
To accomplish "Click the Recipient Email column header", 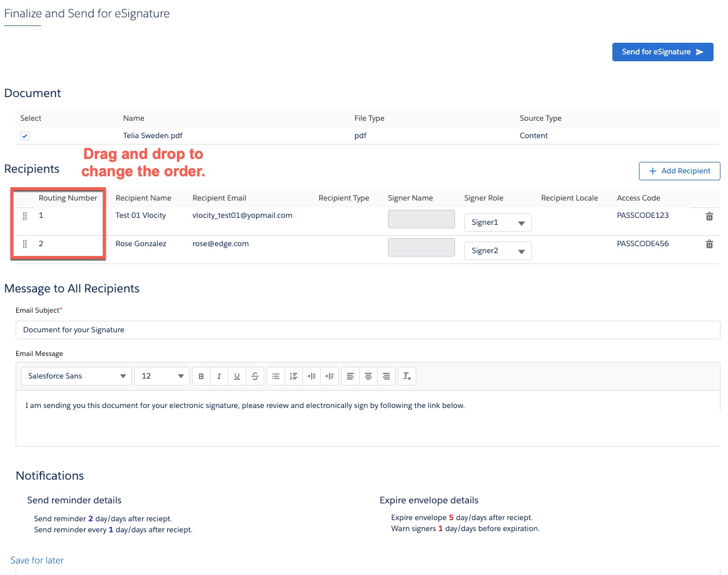I will pyautogui.click(x=219, y=198).
